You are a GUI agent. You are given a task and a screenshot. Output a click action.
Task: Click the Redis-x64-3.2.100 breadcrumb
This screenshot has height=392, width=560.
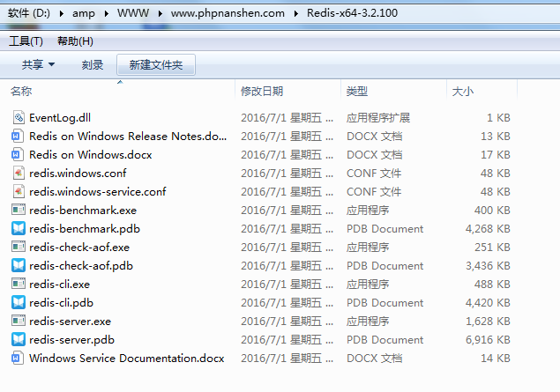pyautogui.click(x=352, y=13)
